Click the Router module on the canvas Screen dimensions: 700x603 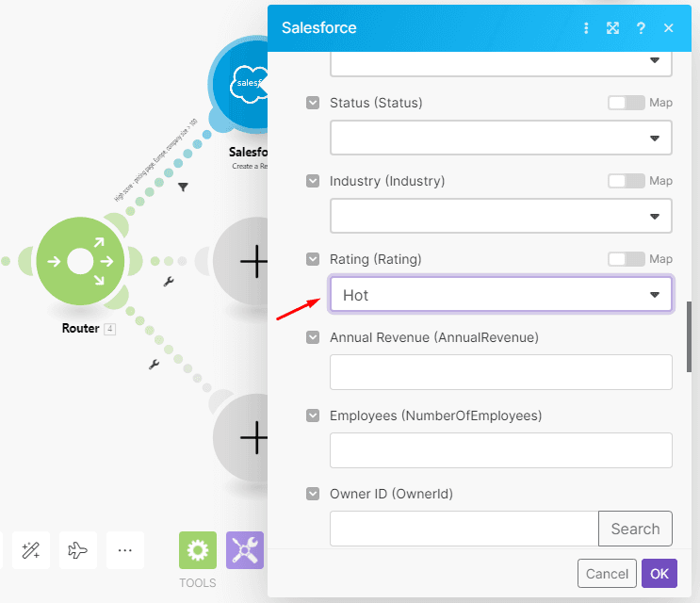tap(80, 261)
